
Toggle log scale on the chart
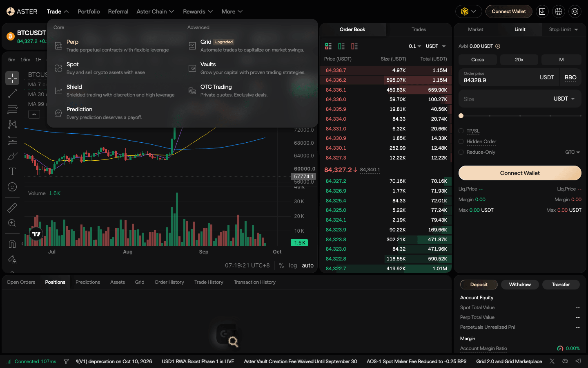click(x=293, y=265)
